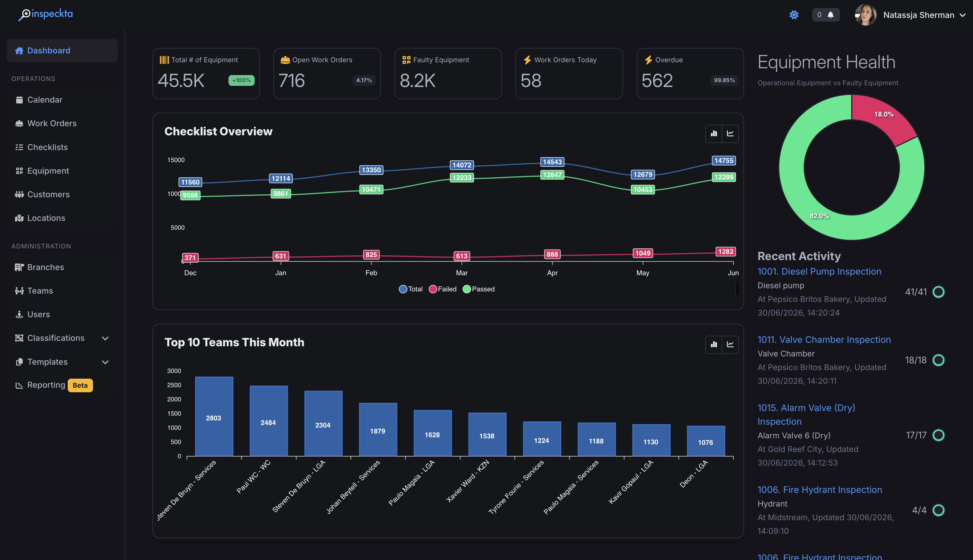The image size is (973, 560).
Task: Click the 1076 bar for Deon - LGA
Action: (706, 441)
